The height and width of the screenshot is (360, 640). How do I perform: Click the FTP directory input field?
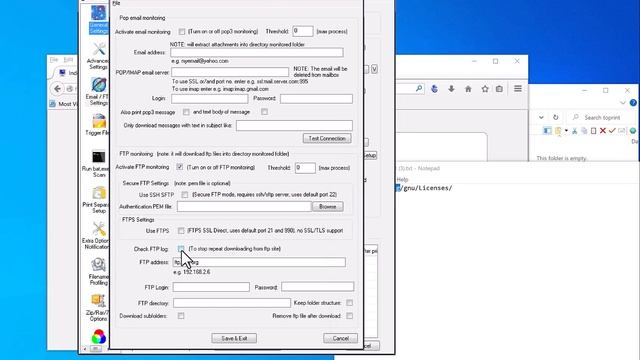(x=232, y=303)
